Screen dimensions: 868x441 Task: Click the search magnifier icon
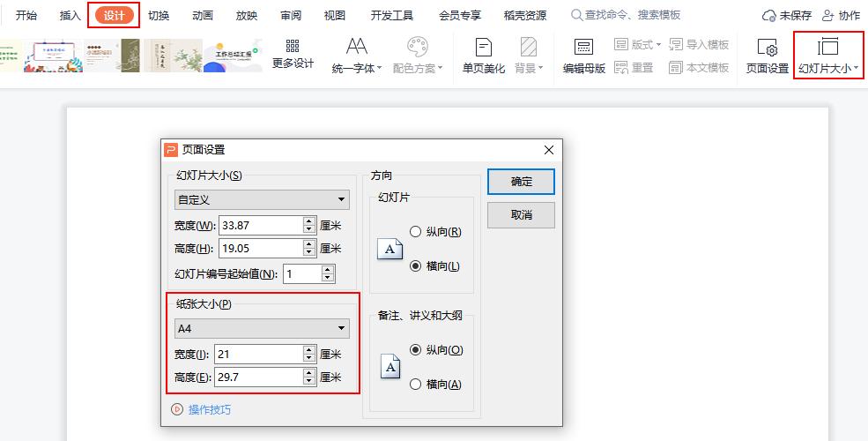click(x=577, y=16)
